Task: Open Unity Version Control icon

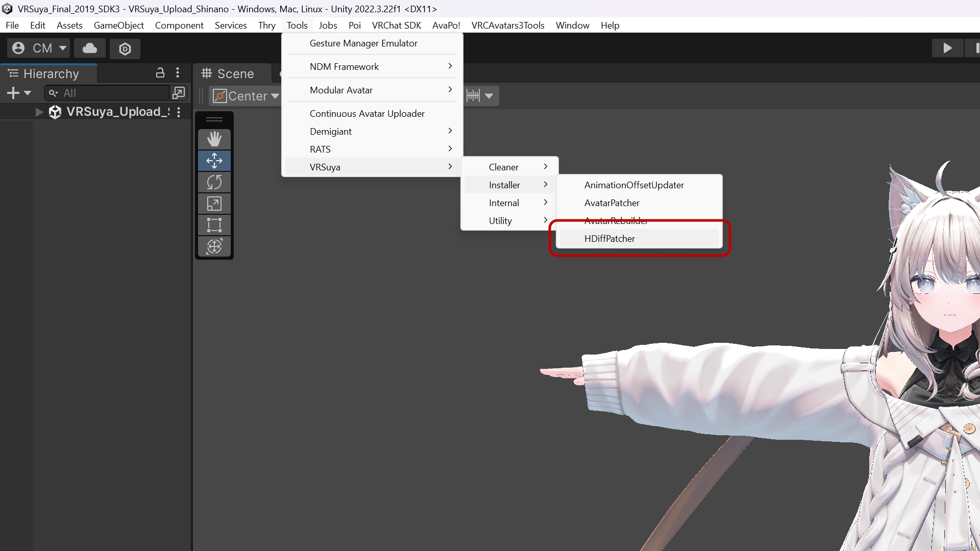Action: (x=125, y=48)
